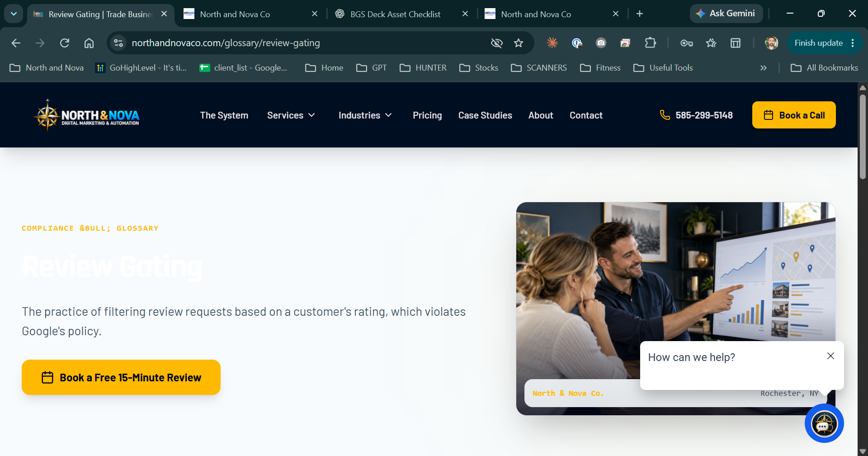Open the Pricing nav item
Viewport: 868px width, 456px height.
pos(427,115)
